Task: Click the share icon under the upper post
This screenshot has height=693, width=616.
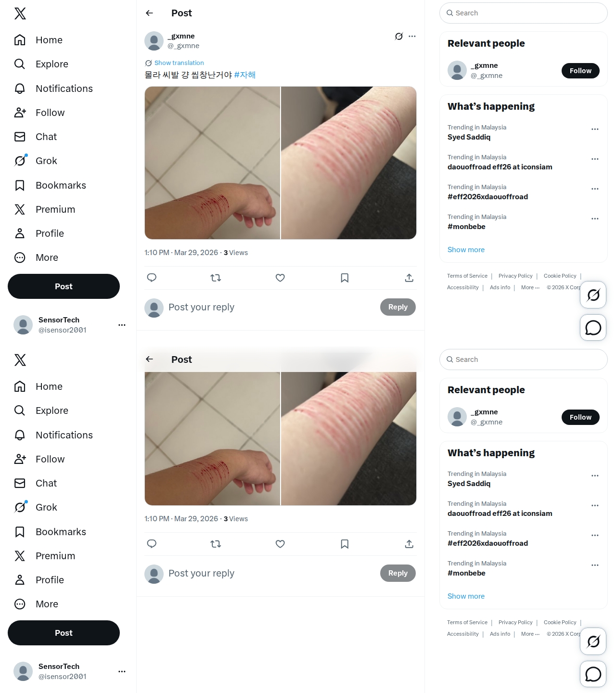Action: click(409, 278)
